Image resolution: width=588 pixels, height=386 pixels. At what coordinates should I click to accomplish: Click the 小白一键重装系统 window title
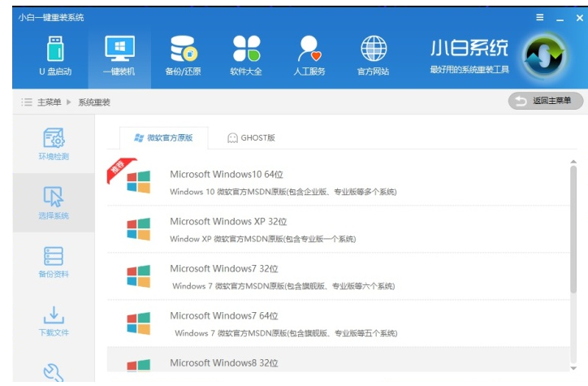(x=51, y=17)
